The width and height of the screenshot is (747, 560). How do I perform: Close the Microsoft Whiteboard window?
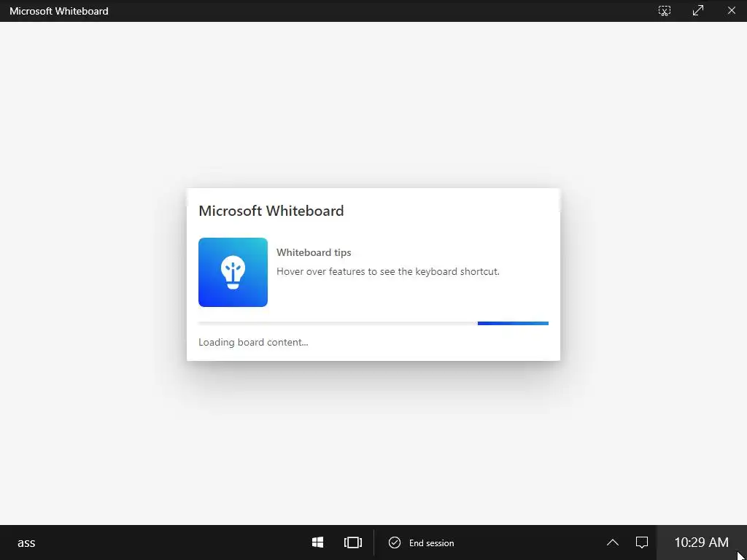(731, 10)
